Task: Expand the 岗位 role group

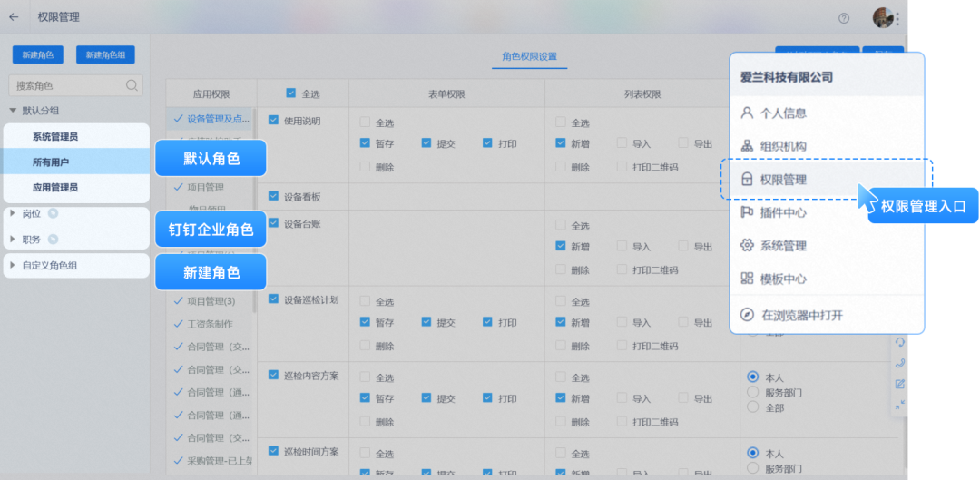Action: point(13,214)
